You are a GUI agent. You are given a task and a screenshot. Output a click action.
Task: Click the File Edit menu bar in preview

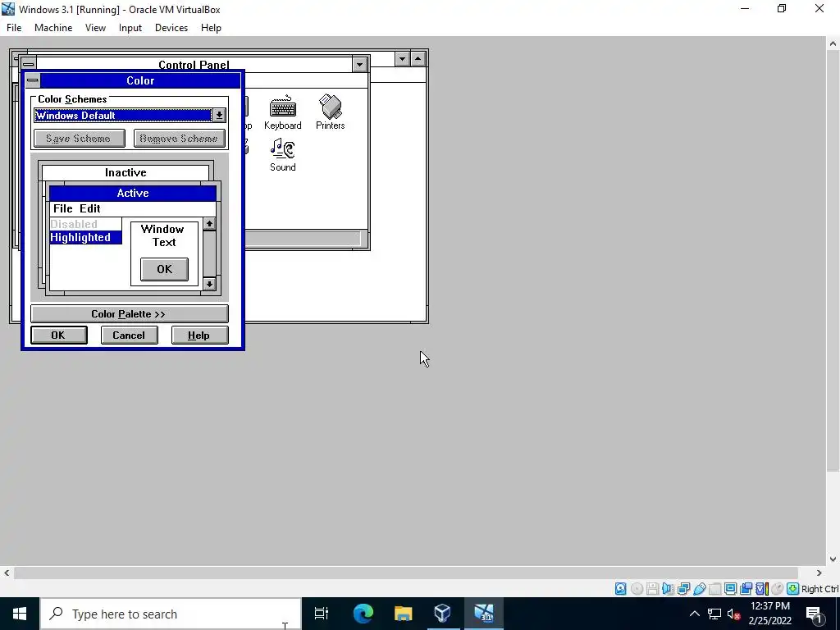coord(133,209)
